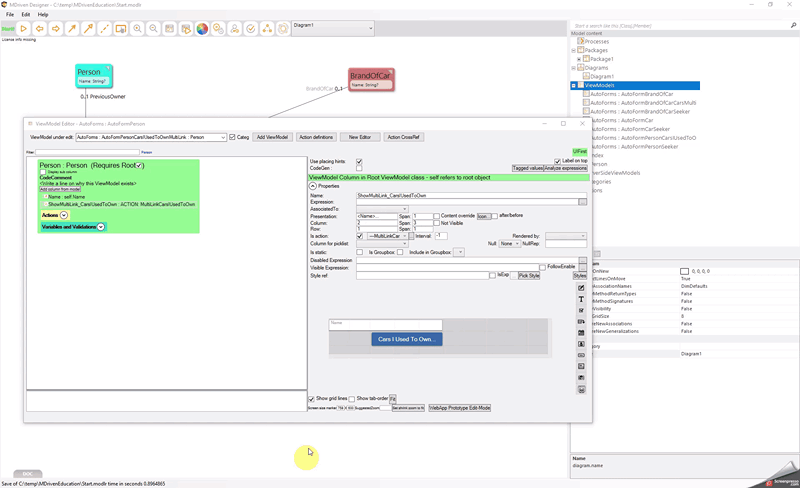Image resolution: width=800 pixels, height=488 pixels.
Task: Open the File menu
Action: 10,15
